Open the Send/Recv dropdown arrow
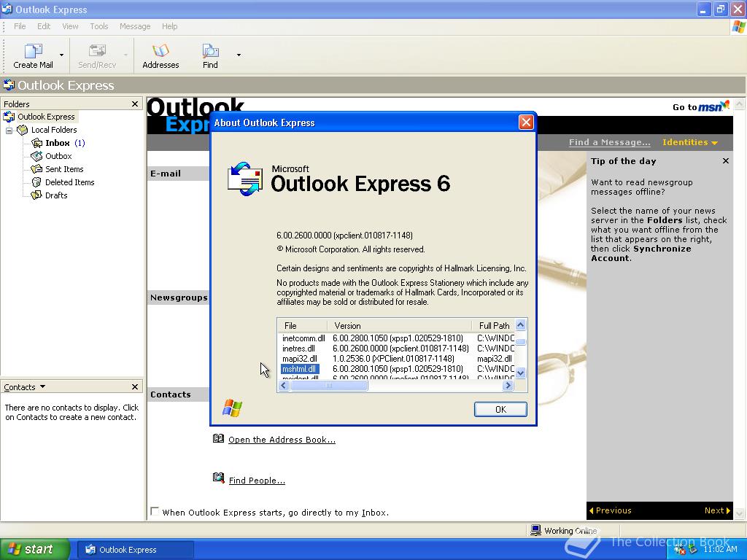Viewport: 747px width, 560px height. tap(125, 55)
